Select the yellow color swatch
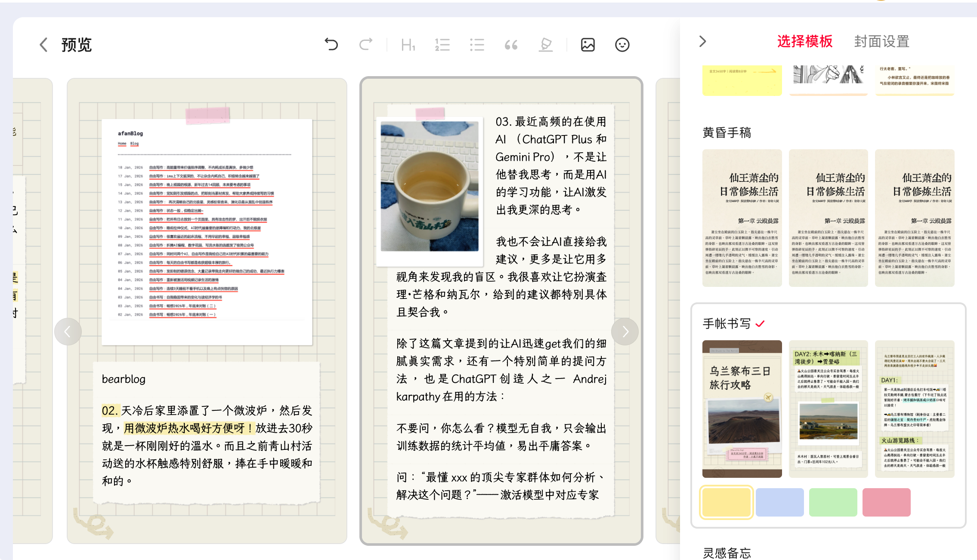Viewport: 977px width, 560px height. [726, 502]
